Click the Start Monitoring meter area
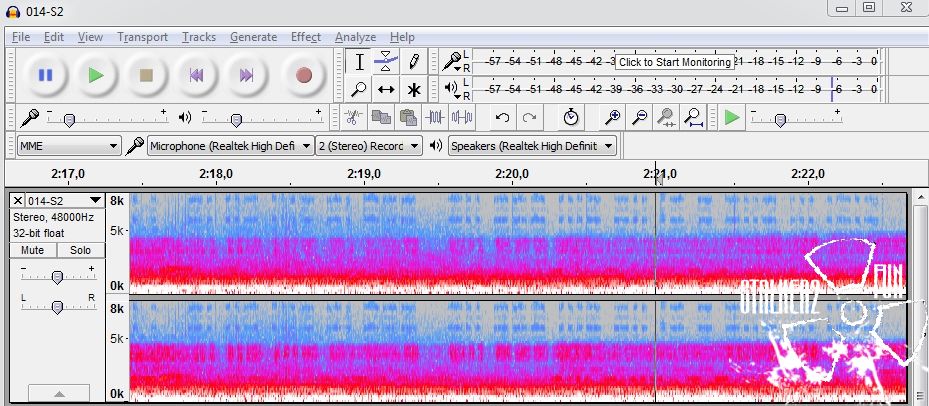Image resolution: width=929 pixels, height=406 pixels. click(675, 62)
